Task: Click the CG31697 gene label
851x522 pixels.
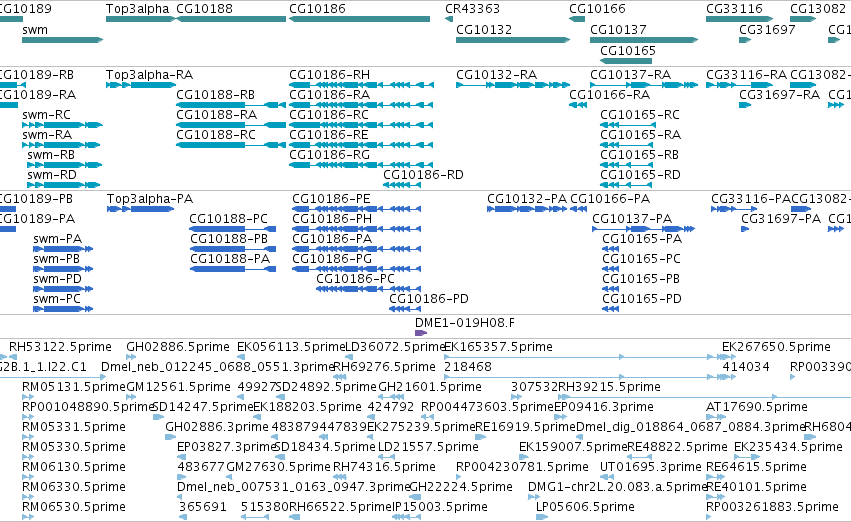Action: pyautogui.click(x=767, y=30)
